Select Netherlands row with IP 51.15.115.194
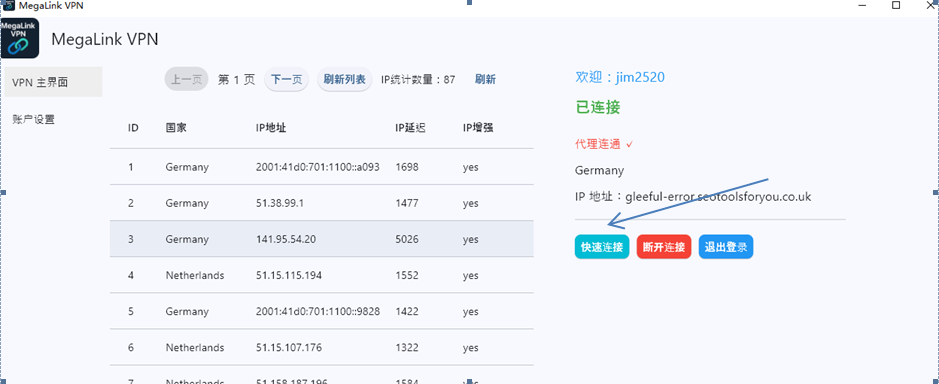The width and height of the screenshot is (939, 384). point(322,275)
